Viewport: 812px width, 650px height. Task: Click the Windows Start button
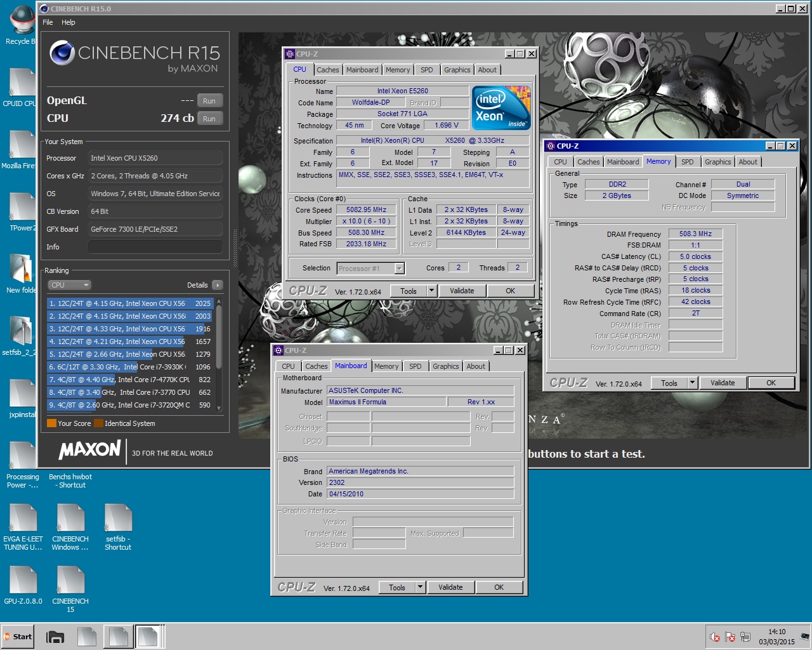coord(18,637)
